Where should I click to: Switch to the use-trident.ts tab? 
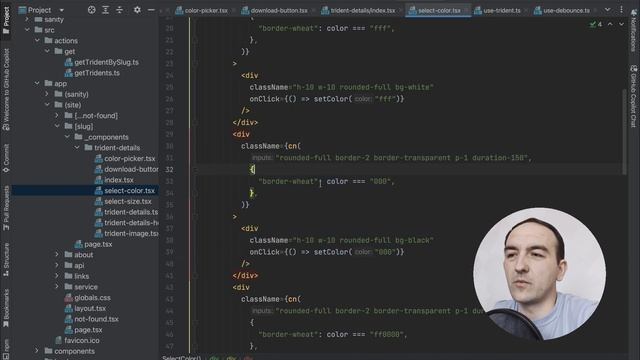click(x=498, y=10)
